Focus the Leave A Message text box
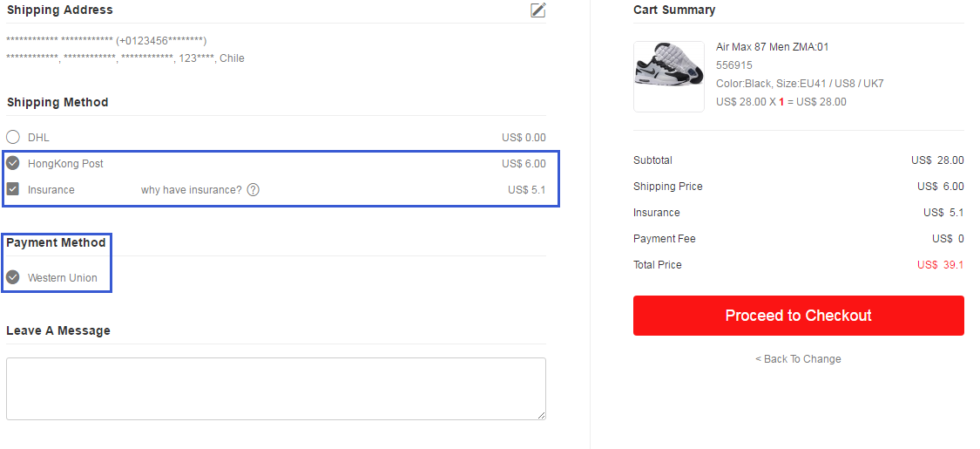980x449 pixels. 275,388
